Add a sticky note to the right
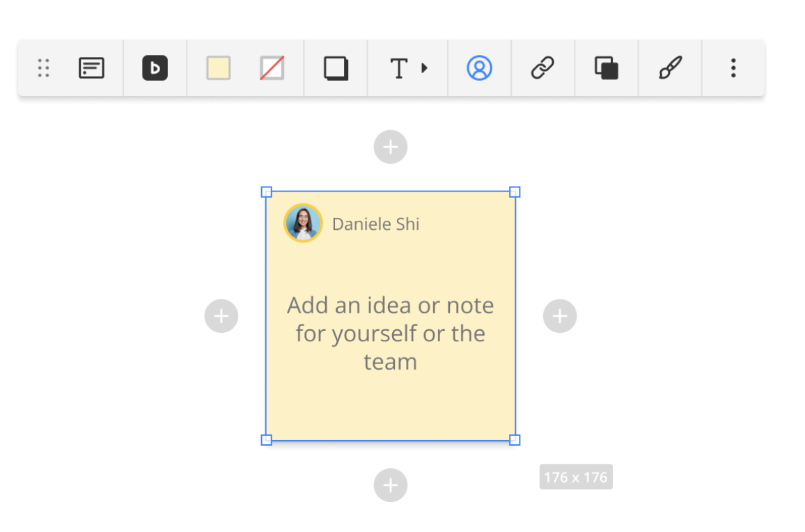 pos(560,316)
